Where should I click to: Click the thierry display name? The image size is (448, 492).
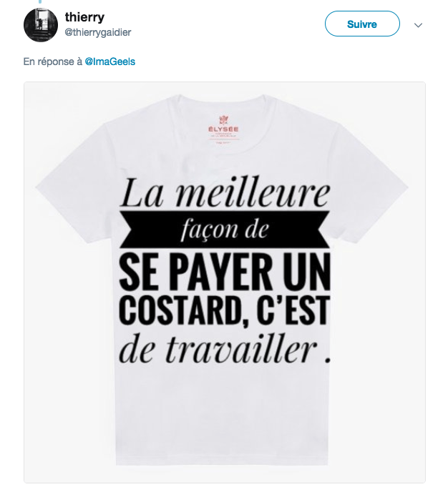coord(84,17)
